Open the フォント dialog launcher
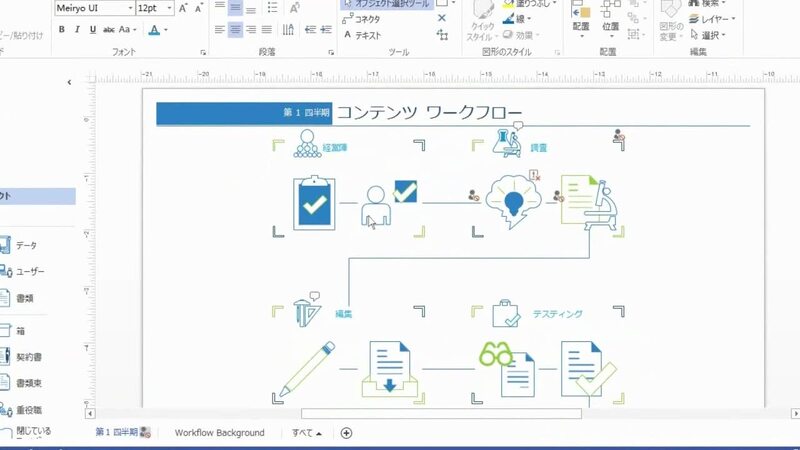This screenshot has height=450, width=800. point(203,52)
